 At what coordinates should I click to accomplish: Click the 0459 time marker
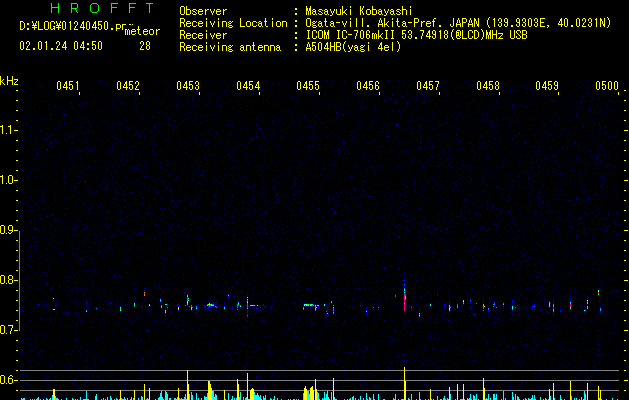pyautogui.click(x=547, y=86)
